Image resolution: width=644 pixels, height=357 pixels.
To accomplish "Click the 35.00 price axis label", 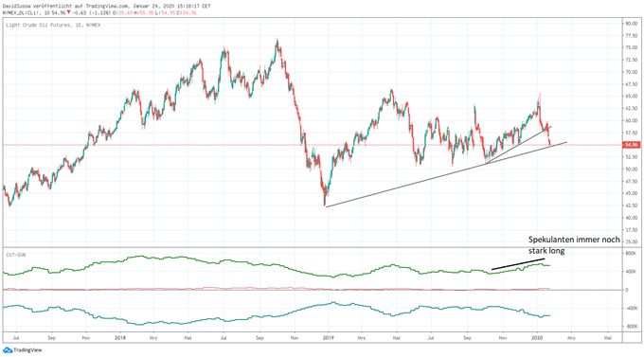I will (631, 242).
